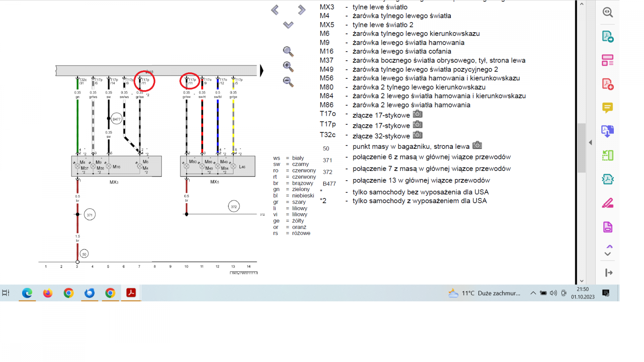Open the pink Fill & Sign tool
644x362 pixels.
pos(608,203)
